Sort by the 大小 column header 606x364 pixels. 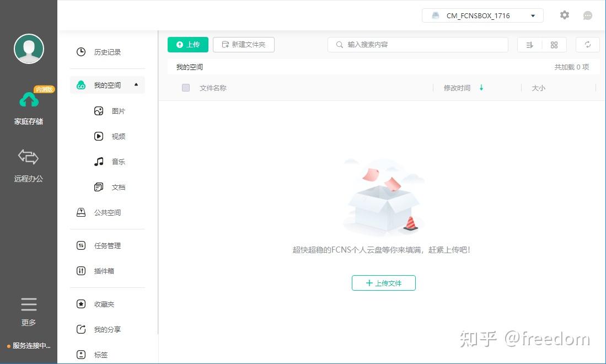(538, 88)
